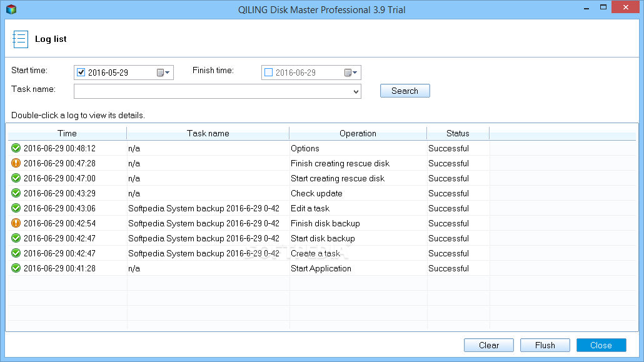Click the QILING app cube icon in title bar

click(11, 9)
